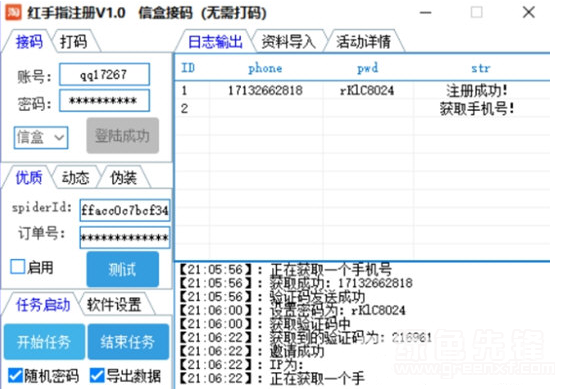Click the spiderId input field
The image size is (564, 389).
[x=124, y=210]
